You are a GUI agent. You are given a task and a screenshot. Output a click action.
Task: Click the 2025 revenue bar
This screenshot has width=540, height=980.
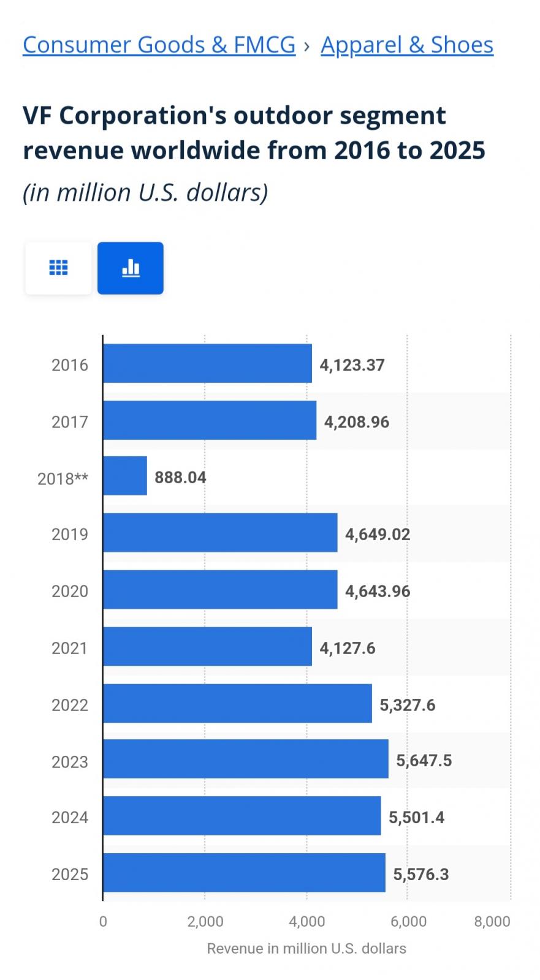click(x=245, y=873)
